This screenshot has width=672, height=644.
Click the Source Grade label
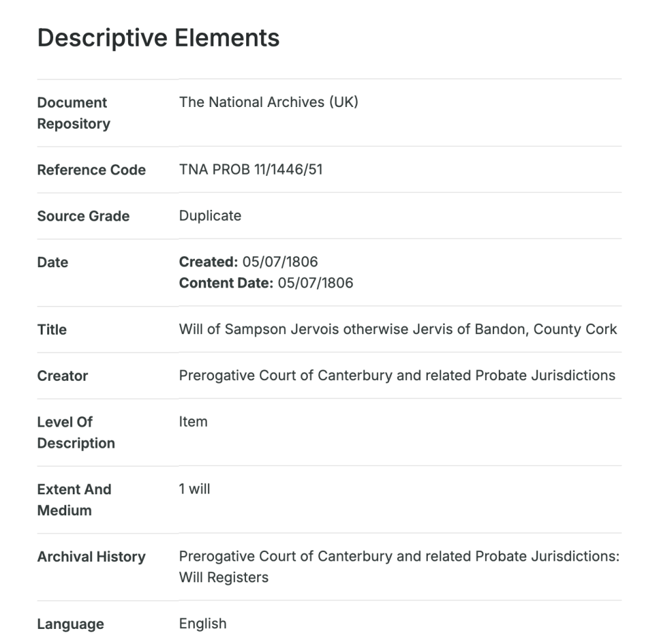click(83, 216)
